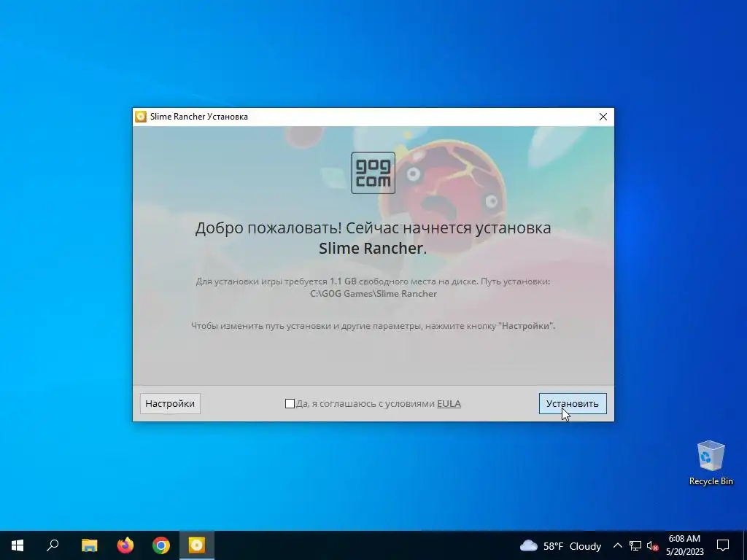Image resolution: width=747 pixels, height=560 pixels.
Task: Select the Slime Rancher installer taskbar icon
Action: click(197, 545)
